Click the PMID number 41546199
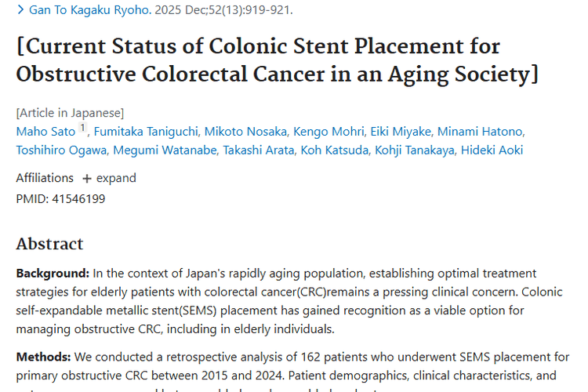This screenshot has height=392, width=588. coord(78,198)
